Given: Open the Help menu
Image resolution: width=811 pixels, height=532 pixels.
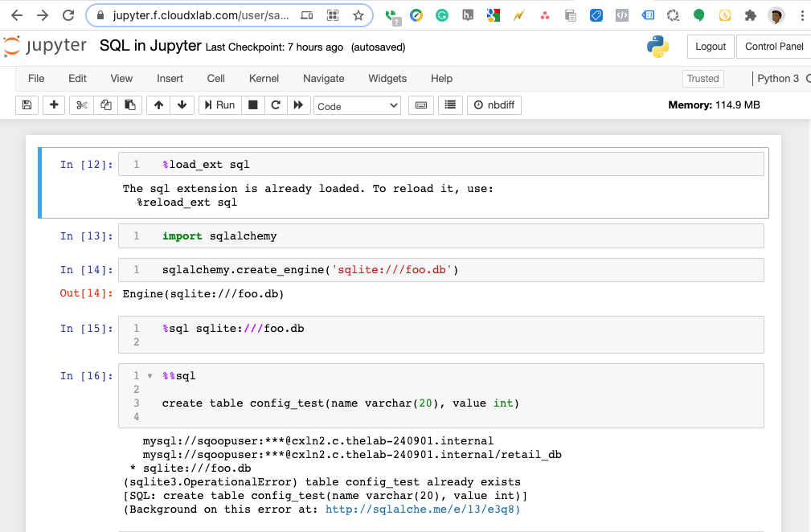Looking at the screenshot, I should click(x=442, y=79).
